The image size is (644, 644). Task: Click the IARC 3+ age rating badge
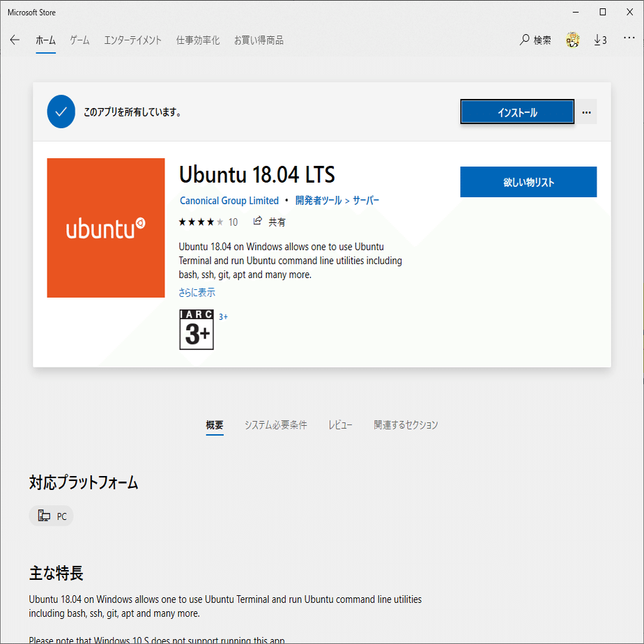pos(196,329)
